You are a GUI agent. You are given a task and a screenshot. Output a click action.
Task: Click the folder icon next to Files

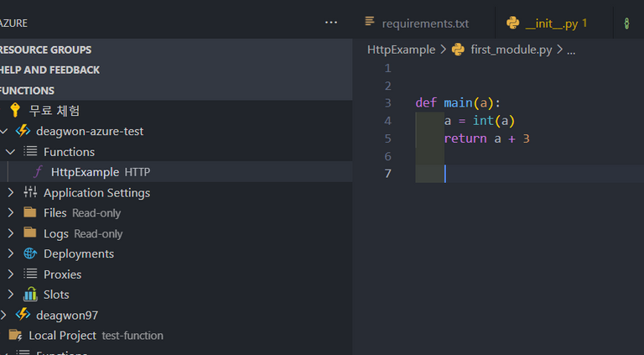pos(30,212)
